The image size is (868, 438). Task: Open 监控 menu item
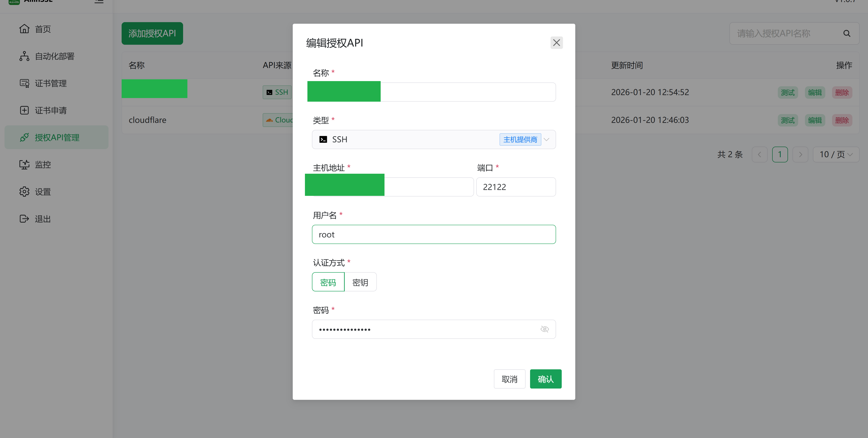[x=56, y=165]
